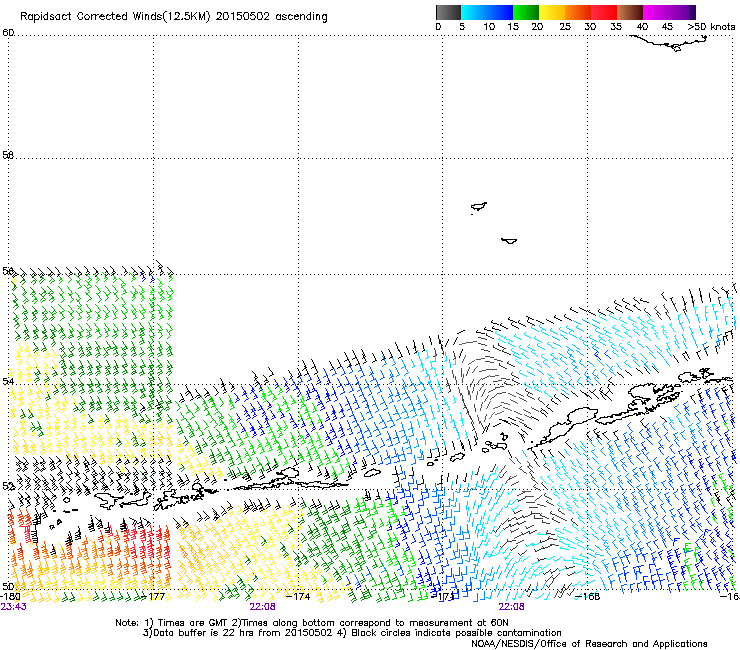Select the gray 0-5 knots legend swatch
740x650 pixels.
(x=448, y=12)
